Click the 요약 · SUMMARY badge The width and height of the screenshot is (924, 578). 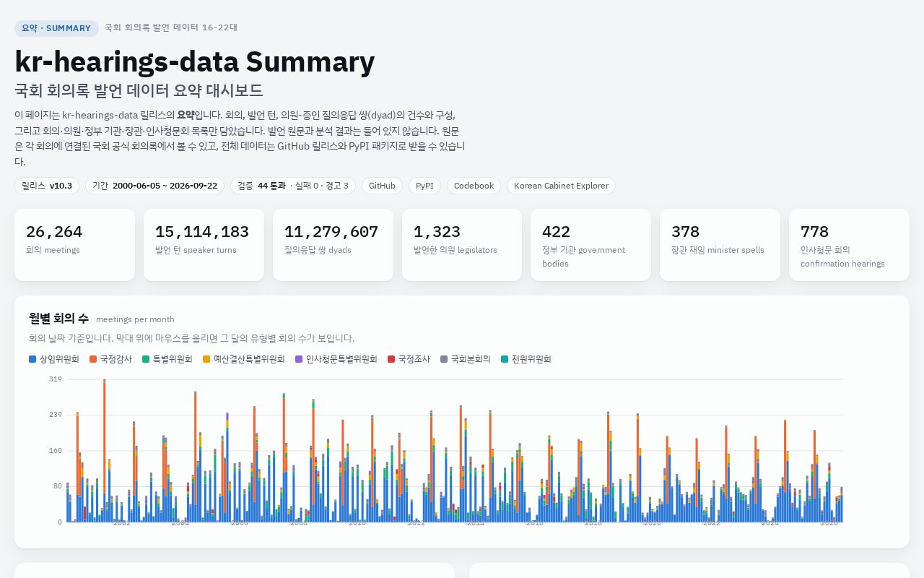[56, 28]
